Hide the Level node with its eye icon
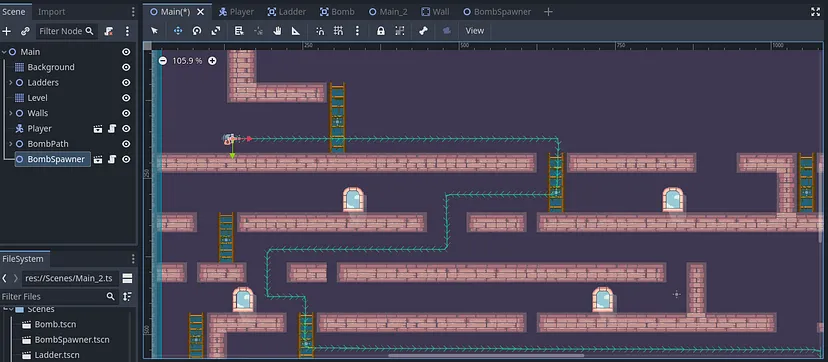 pyautogui.click(x=126, y=98)
